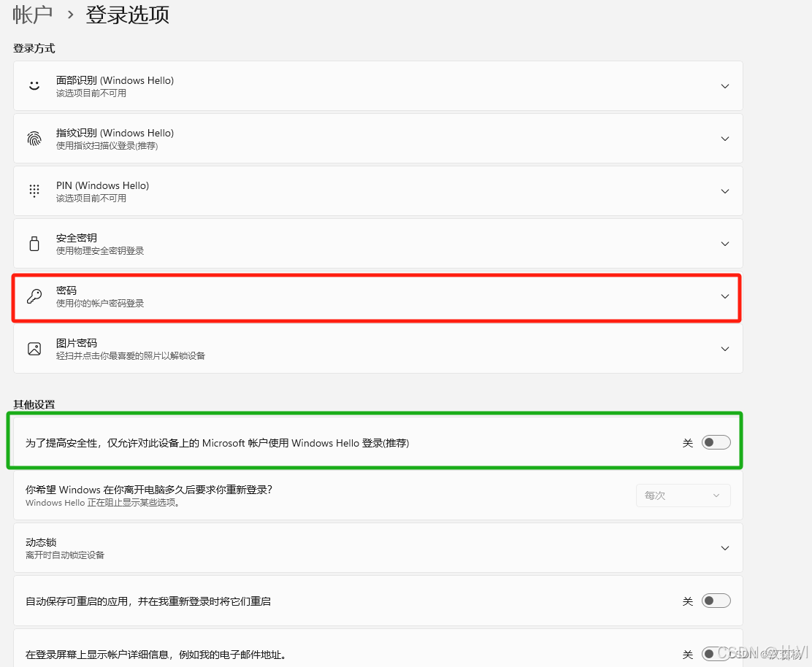Select PIN (Windows Hello) title text
This screenshot has height=667, width=812.
[x=102, y=185]
